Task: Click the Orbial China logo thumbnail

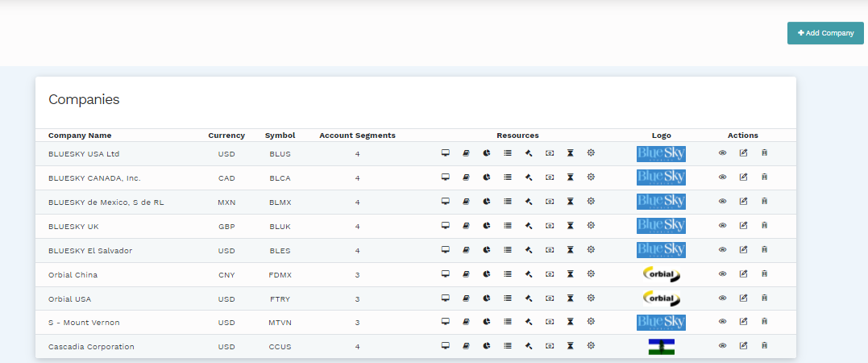Action: click(x=661, y=274)
